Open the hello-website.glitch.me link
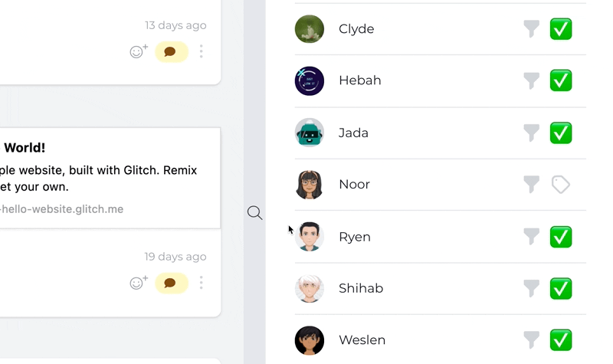 click(x=61, y=209)
